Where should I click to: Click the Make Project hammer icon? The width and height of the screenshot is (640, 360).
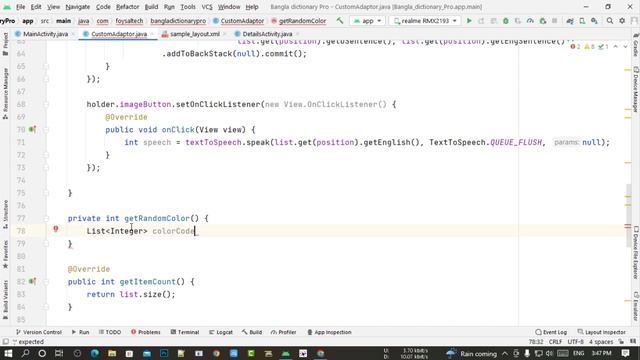(340, 20)
